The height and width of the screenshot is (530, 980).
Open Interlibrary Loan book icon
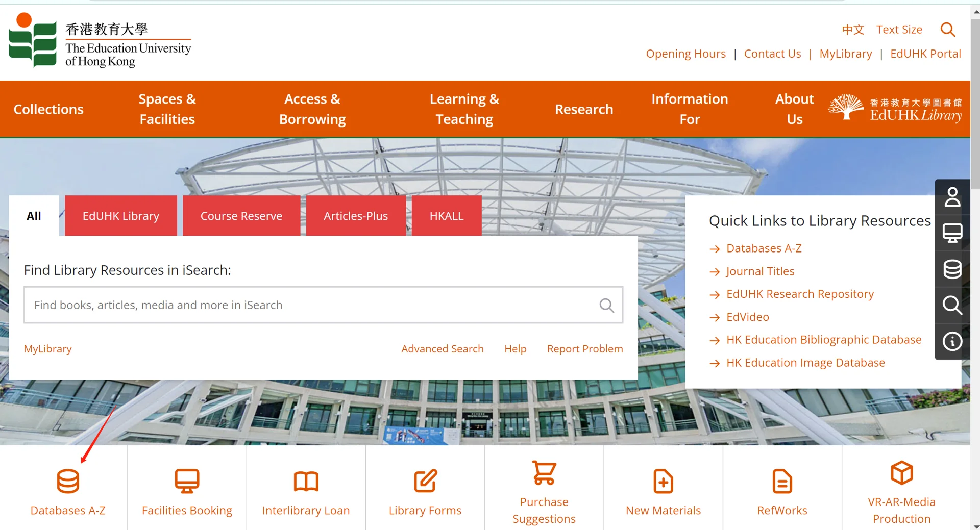(x=306, y=481)
